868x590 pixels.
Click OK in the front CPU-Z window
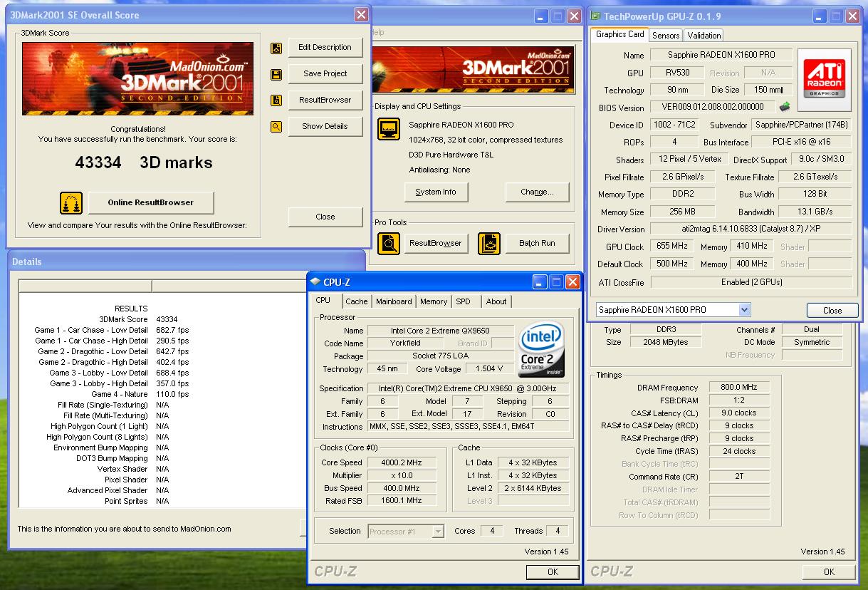(553, 572)
